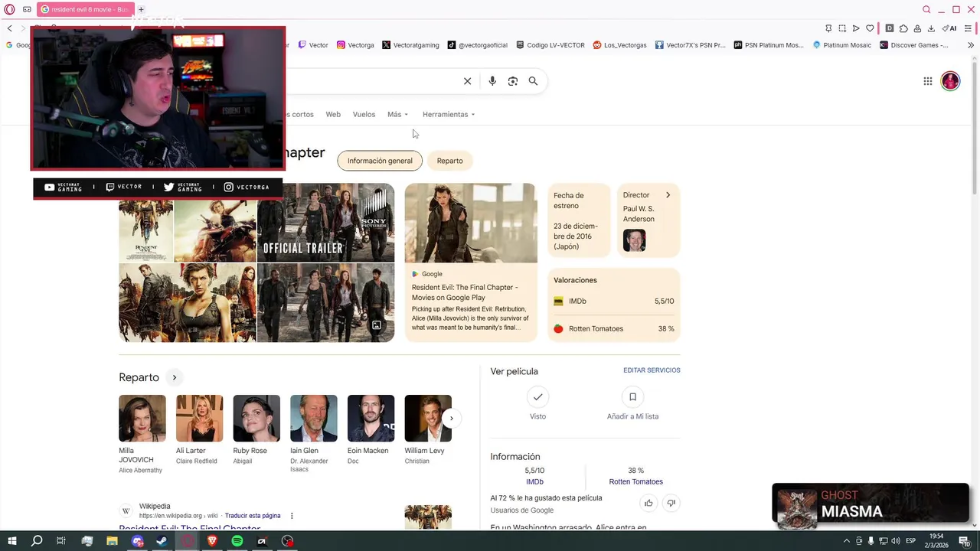Open Google Lens image search

point(513,81)
